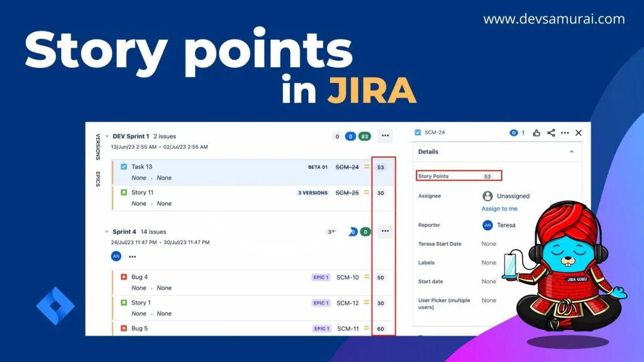Click Start date field None value
The height and width of the screenshot is (362, 644).
489,281
